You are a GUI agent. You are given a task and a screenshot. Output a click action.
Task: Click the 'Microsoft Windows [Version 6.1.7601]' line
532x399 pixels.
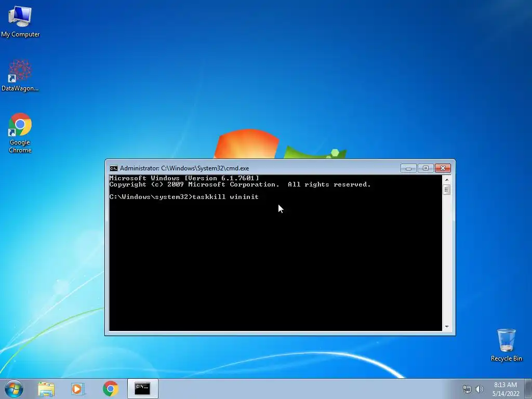coord(184,178)
